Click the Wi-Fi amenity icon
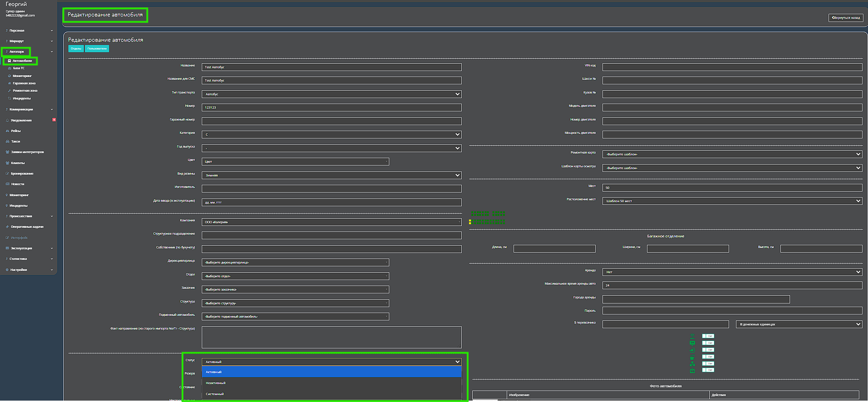868x402 pixels. [692, 336]
